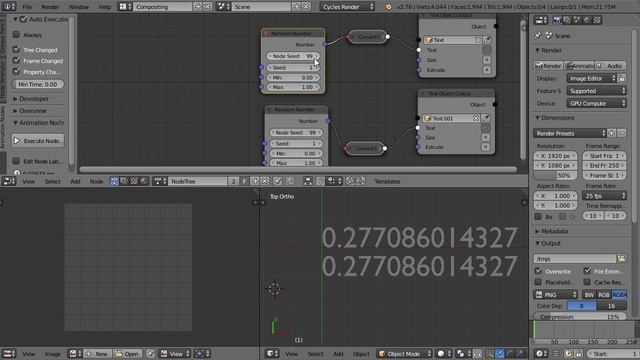This screenshot has height=360, width=640.
Task: Open the File menu
Action: point(27,7)
